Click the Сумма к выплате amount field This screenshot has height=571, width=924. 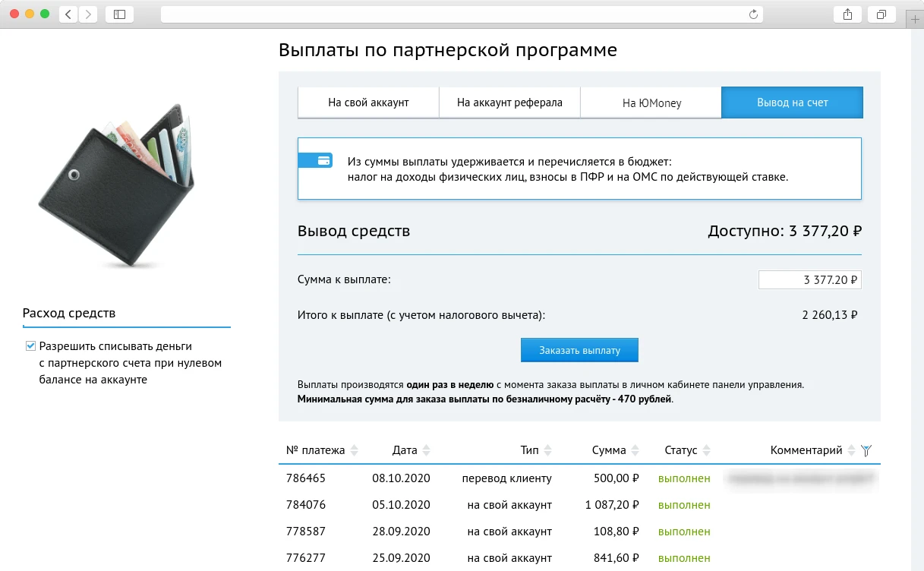(x=809, y=279)
